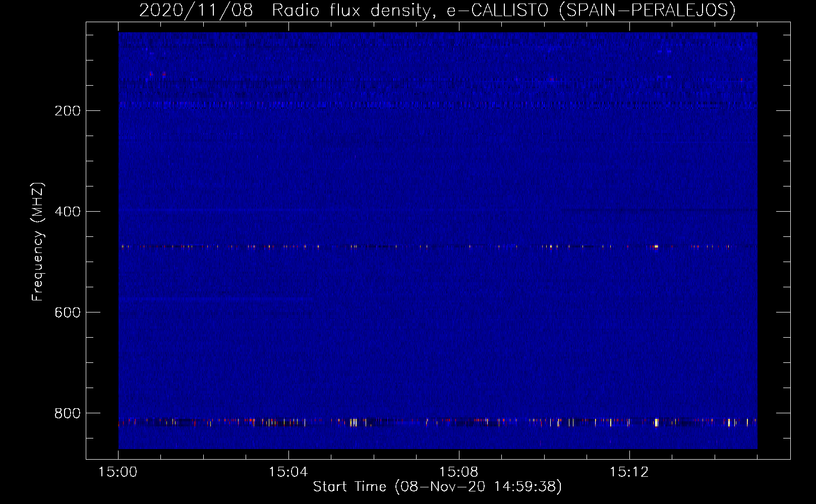This screenshot has height=504, width=816.
Task: Click the 15:04 time tick label
Action: 288,472
